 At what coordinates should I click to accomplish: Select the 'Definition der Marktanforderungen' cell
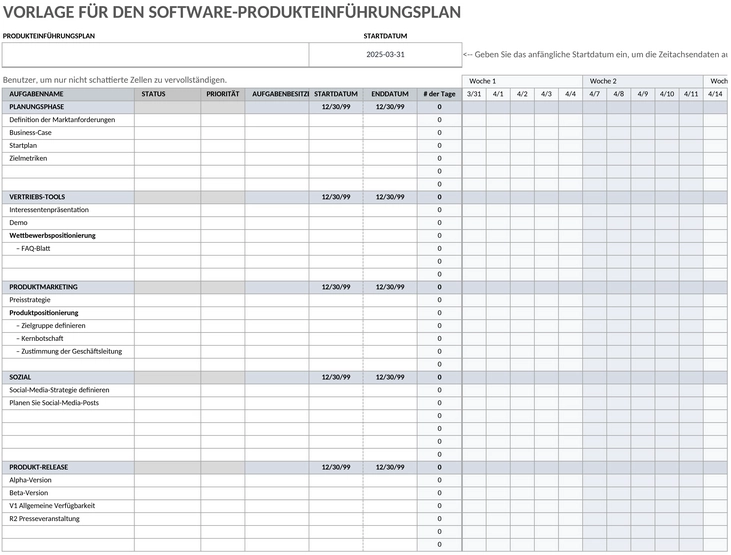point(69,120)
